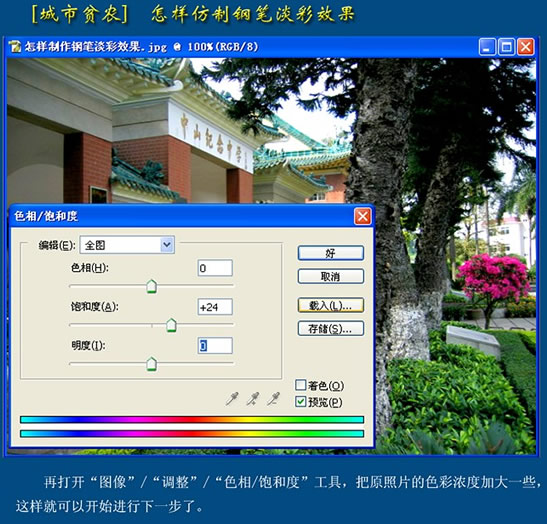Toggle the 预览 preview checkbox
Viewport: 547px width, 524px height.
(x=300, y=402)
